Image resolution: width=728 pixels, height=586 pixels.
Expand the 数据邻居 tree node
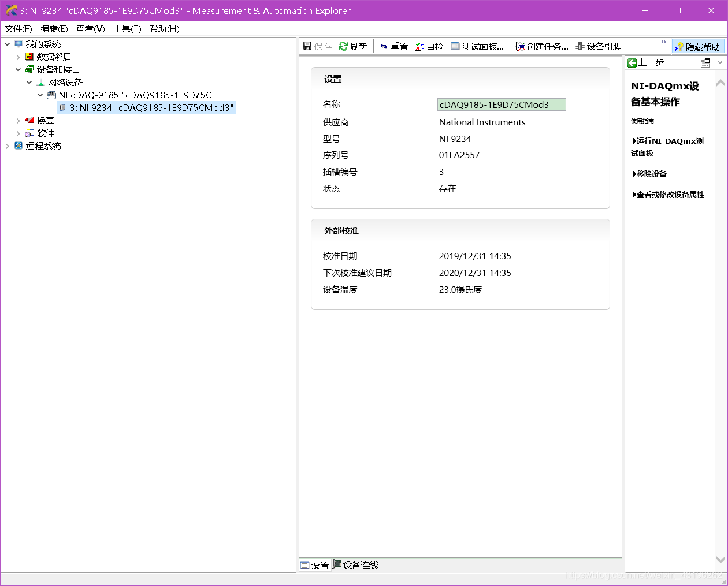pos(18,57)
